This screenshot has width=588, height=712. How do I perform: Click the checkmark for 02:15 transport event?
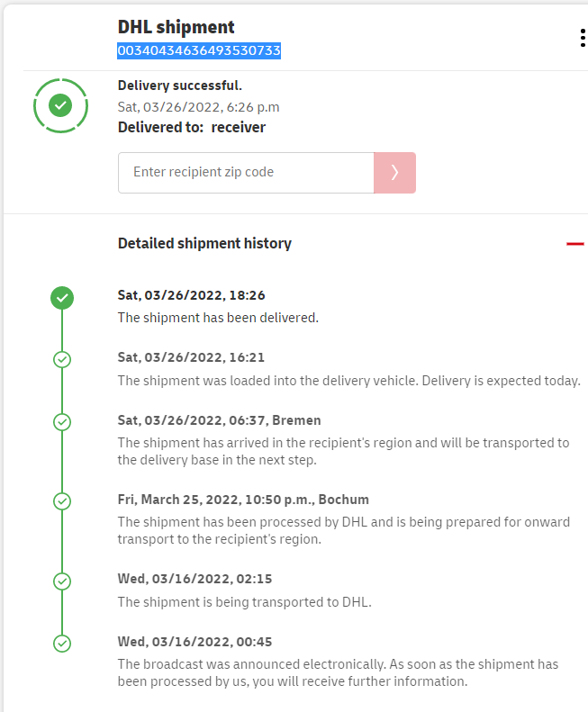coord(62,581)
